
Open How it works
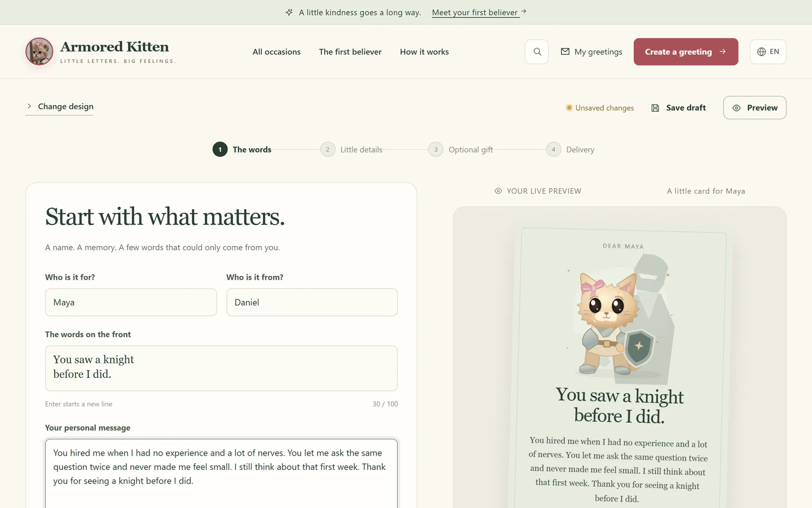[x=424, y=52]
